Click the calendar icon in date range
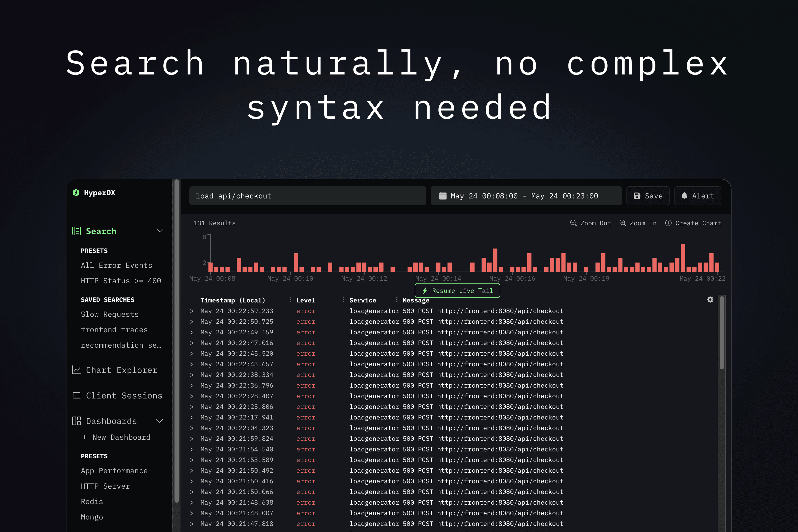 click(x=442, y=196)
